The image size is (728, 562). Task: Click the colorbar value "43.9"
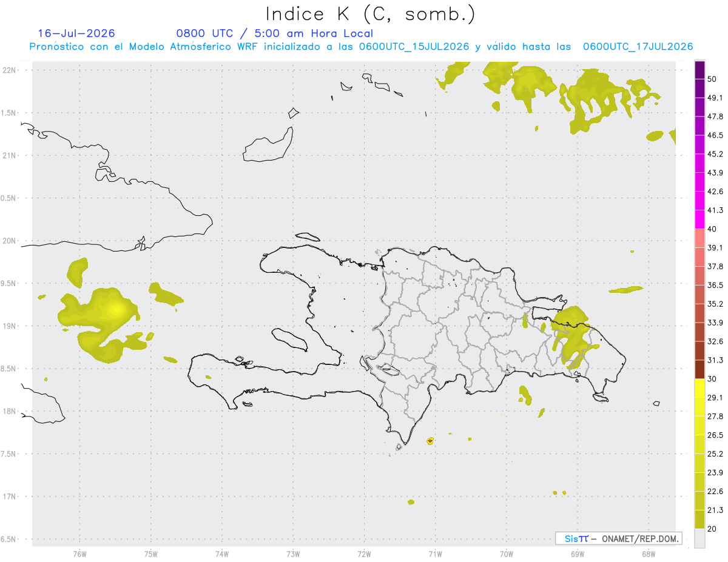[x=715, y=173]
